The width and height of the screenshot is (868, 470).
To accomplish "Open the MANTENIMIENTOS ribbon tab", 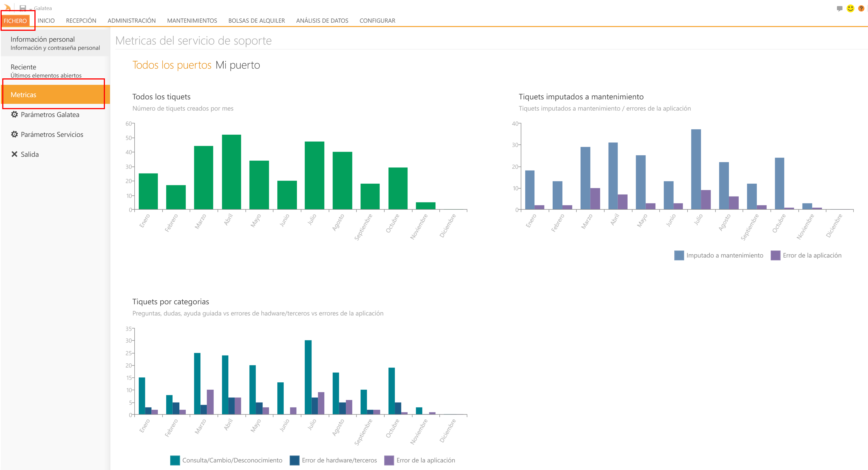I will tap(192, 20).
